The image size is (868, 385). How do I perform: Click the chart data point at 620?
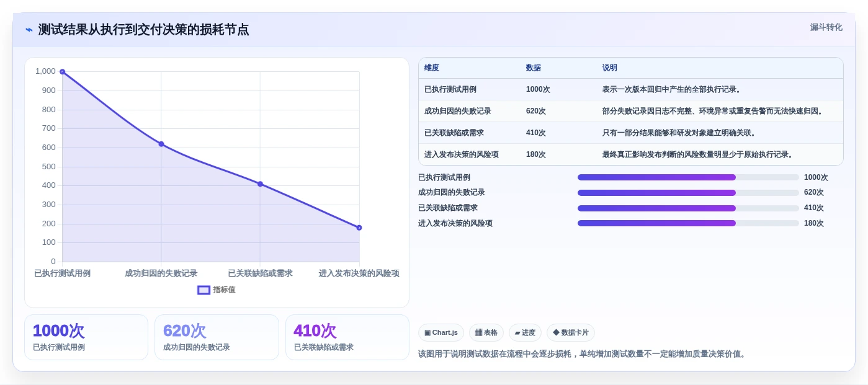161,144
